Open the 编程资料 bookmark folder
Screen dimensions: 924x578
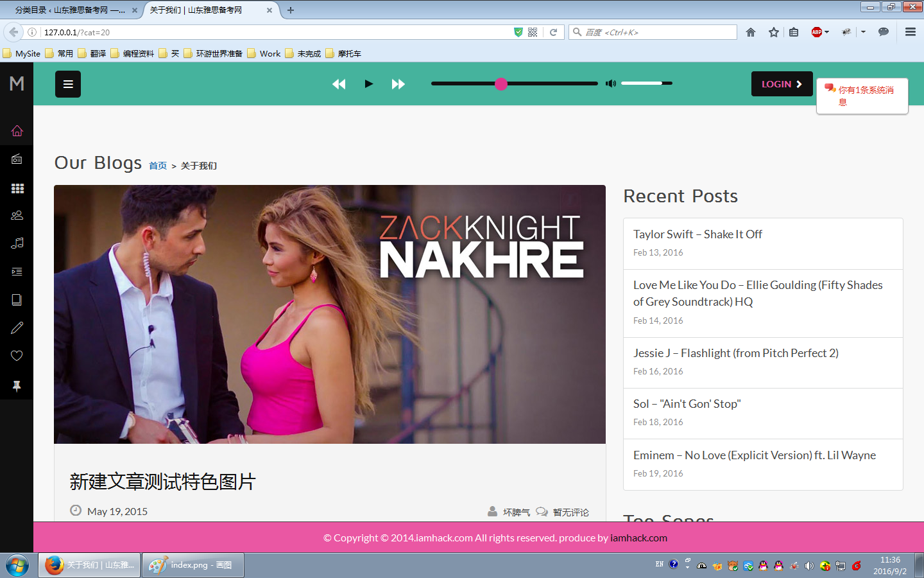coord(132,53)
